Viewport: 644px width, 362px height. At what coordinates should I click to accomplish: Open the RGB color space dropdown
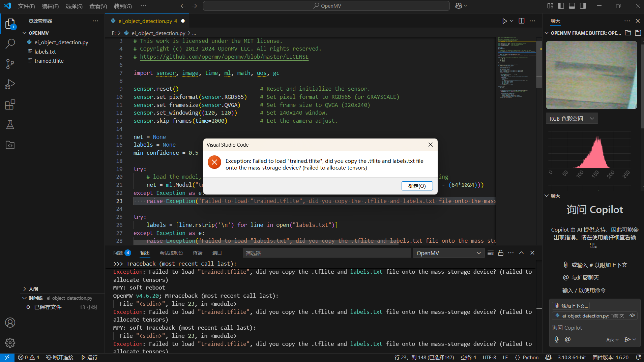[572, 119]
